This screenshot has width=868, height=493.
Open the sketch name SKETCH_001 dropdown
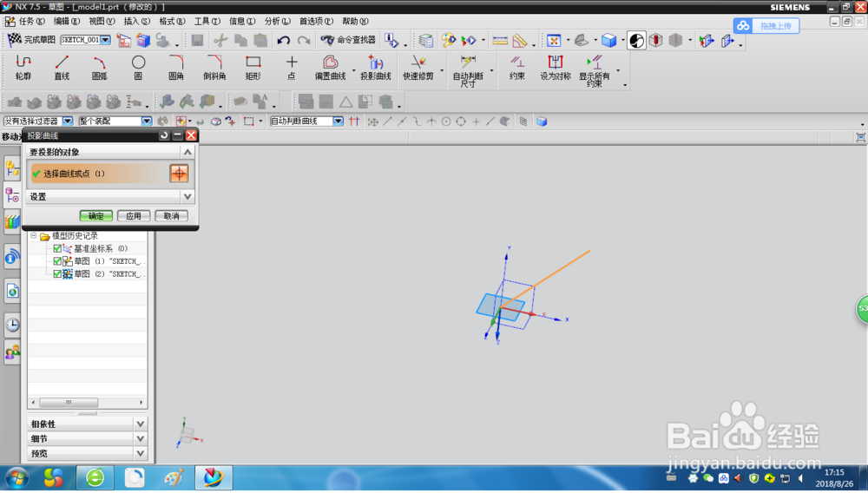coord(105,40)
